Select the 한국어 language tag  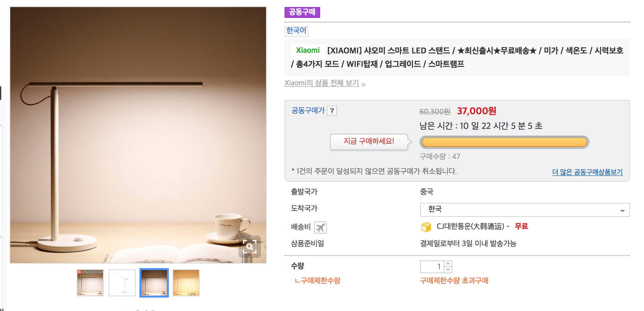296,31
